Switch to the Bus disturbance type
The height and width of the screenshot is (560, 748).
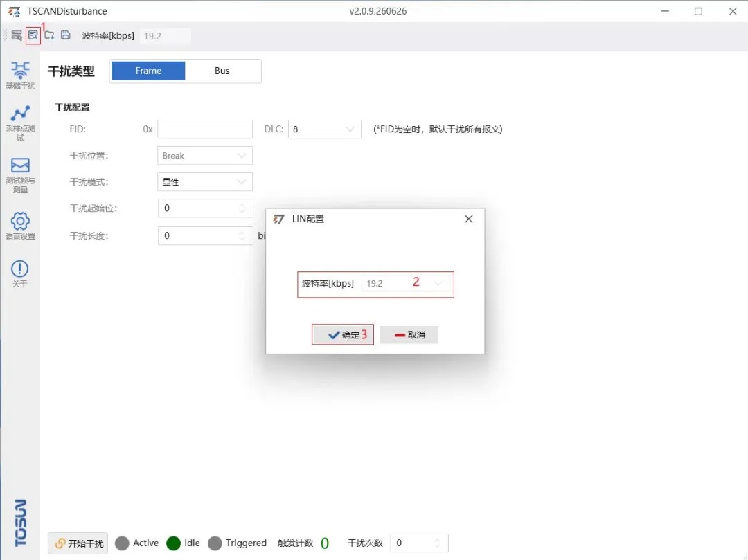click(x=222, y=71)
